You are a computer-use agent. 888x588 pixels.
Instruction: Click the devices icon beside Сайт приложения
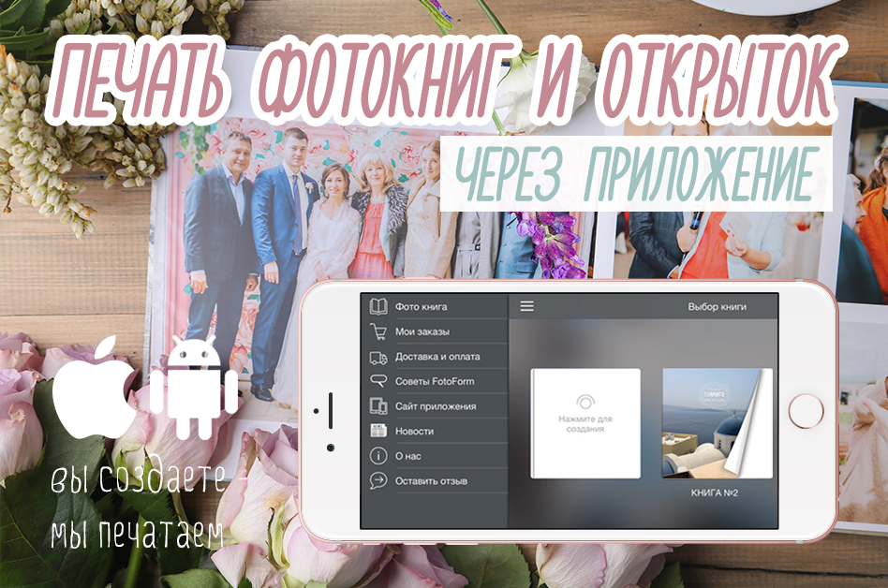click(x=378, y=405)
